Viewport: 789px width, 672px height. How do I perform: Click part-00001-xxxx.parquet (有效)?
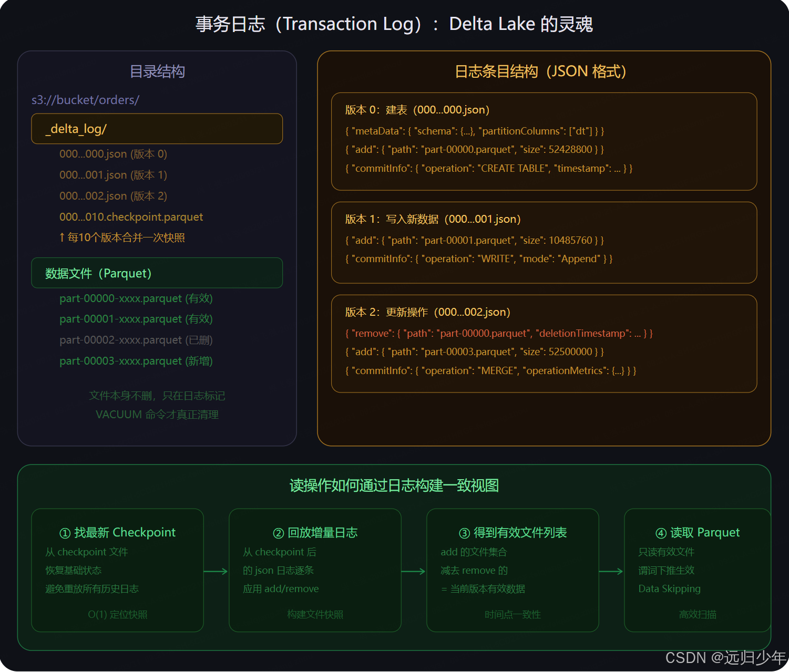point(136,319)
